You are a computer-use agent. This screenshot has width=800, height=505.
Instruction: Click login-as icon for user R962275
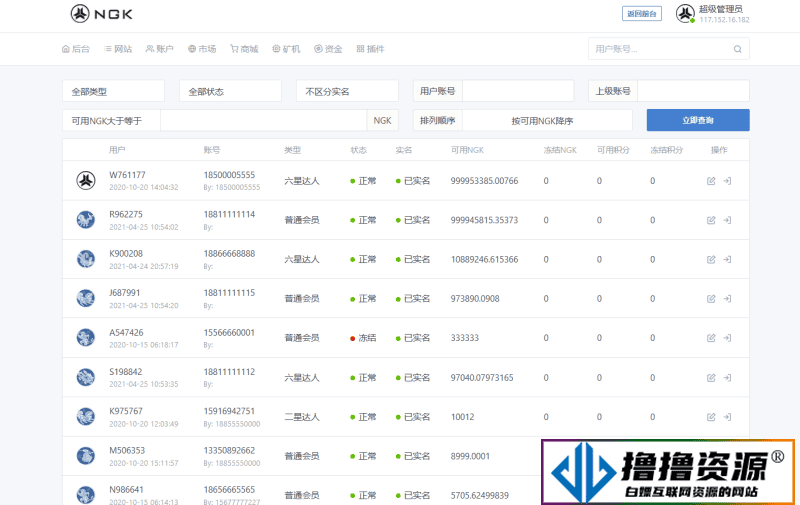728,220
